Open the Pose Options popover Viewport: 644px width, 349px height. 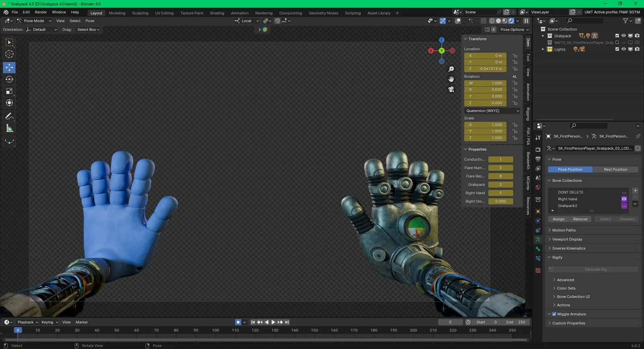tap(514, 29)
